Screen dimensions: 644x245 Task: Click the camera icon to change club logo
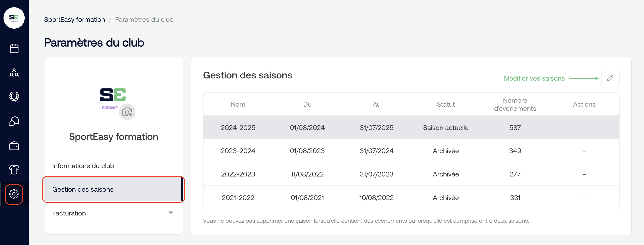click(x=127, y=112)
